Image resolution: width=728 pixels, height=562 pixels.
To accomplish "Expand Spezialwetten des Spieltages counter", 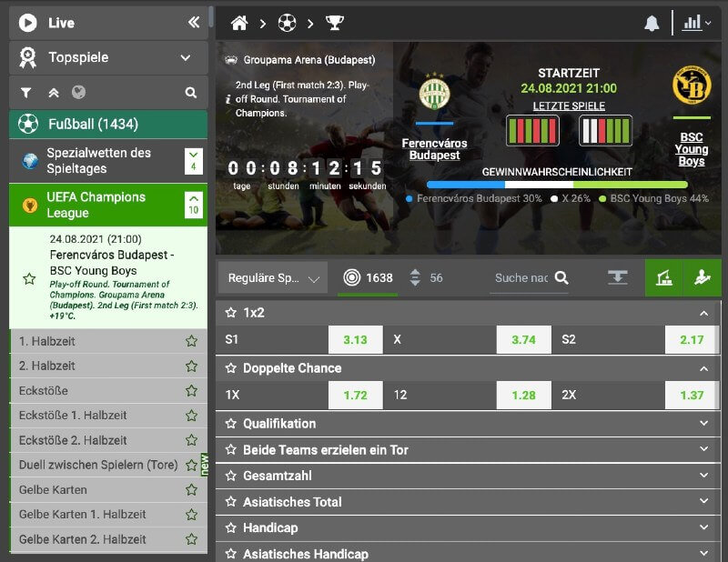I will click(194, 161).
